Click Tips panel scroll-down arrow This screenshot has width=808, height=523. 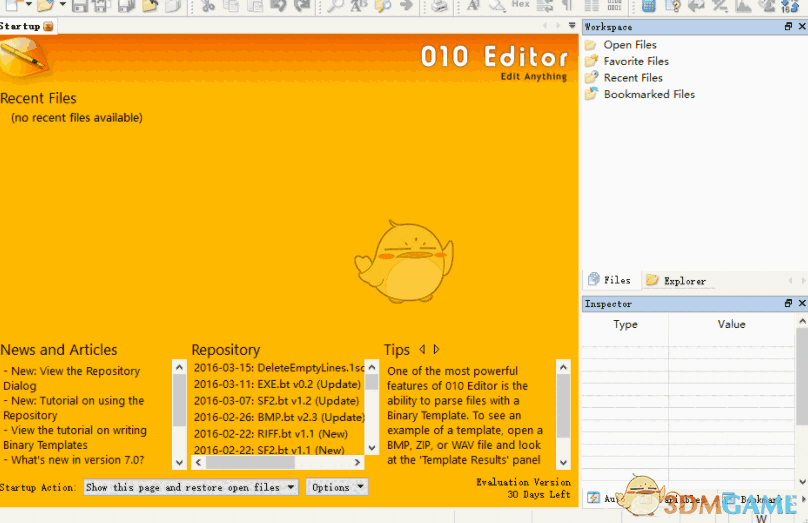click(563, 462)
